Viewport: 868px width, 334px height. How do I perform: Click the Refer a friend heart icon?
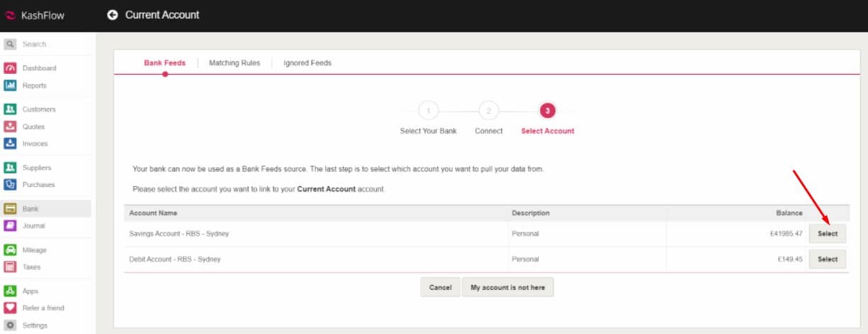(11, 308)
